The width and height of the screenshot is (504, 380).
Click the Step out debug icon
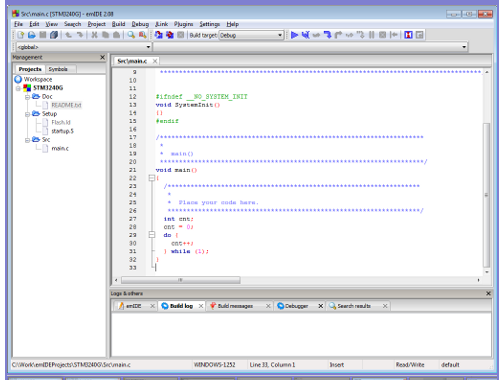[338, 35]
